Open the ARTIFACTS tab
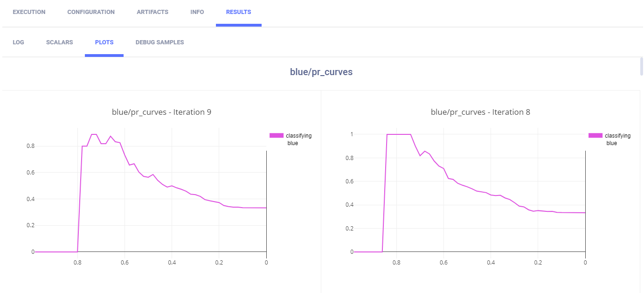This screenshot has height=293, width=644. [x=152, y=12]
